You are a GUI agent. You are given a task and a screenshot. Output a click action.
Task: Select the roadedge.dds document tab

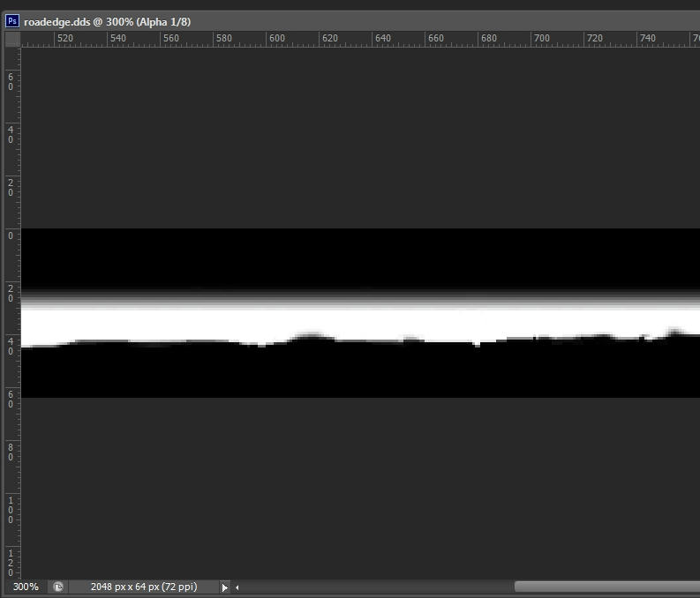(107, 22)
